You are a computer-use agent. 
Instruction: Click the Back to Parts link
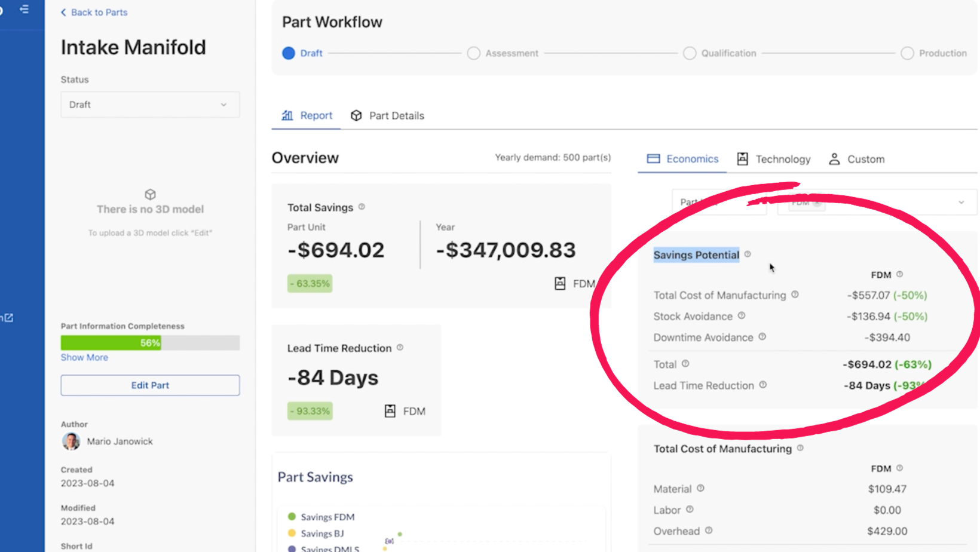click(94, 12)
